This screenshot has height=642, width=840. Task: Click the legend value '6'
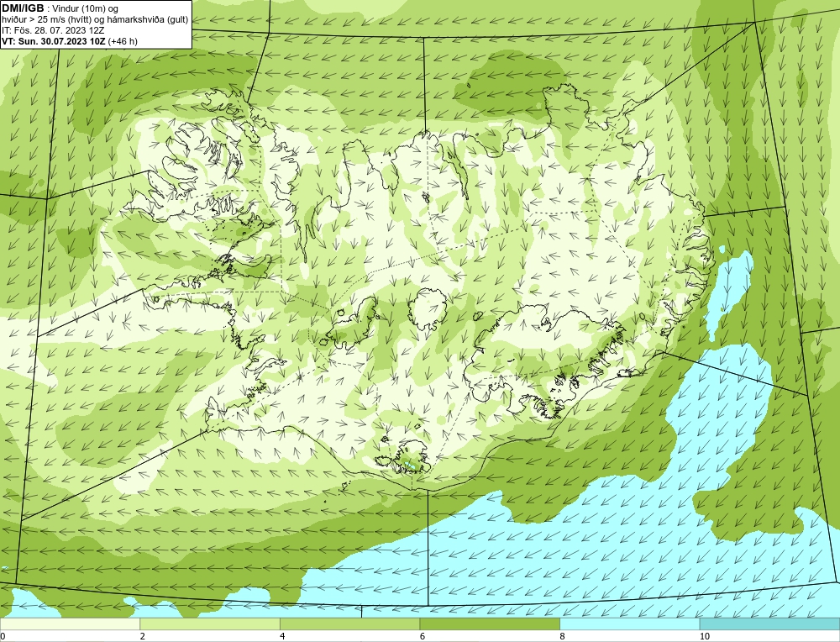point(423,636)
